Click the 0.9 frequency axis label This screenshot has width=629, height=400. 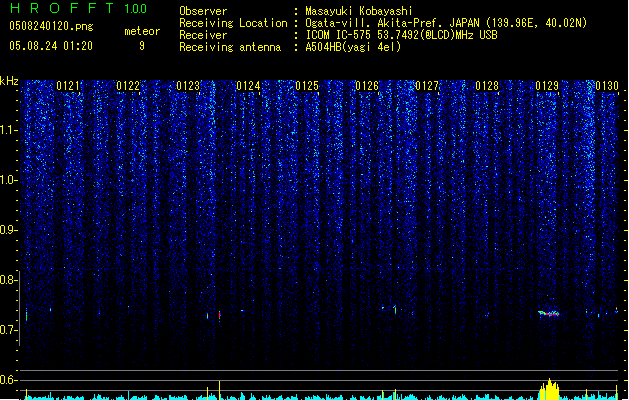pyautogui.click(x=9, y=230)
